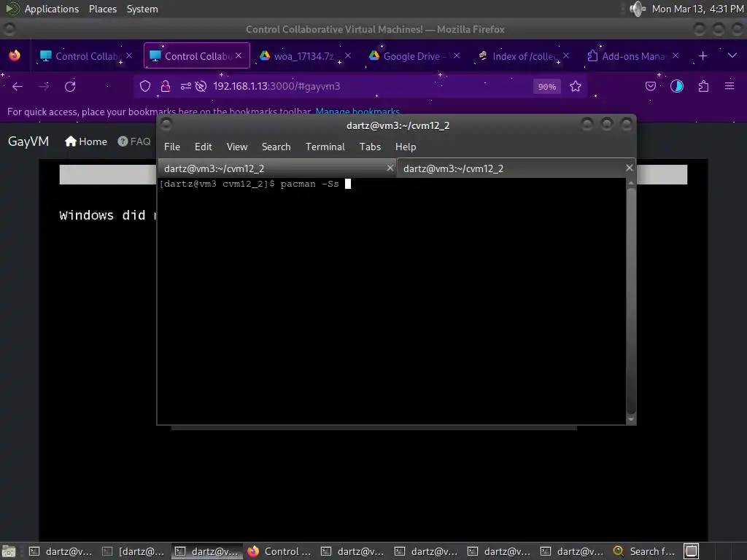Image resolution: width=747 pixels, height=560 pixels.
Task: Click the blocked autoplay icon in address bar
Action: (201, 86)
